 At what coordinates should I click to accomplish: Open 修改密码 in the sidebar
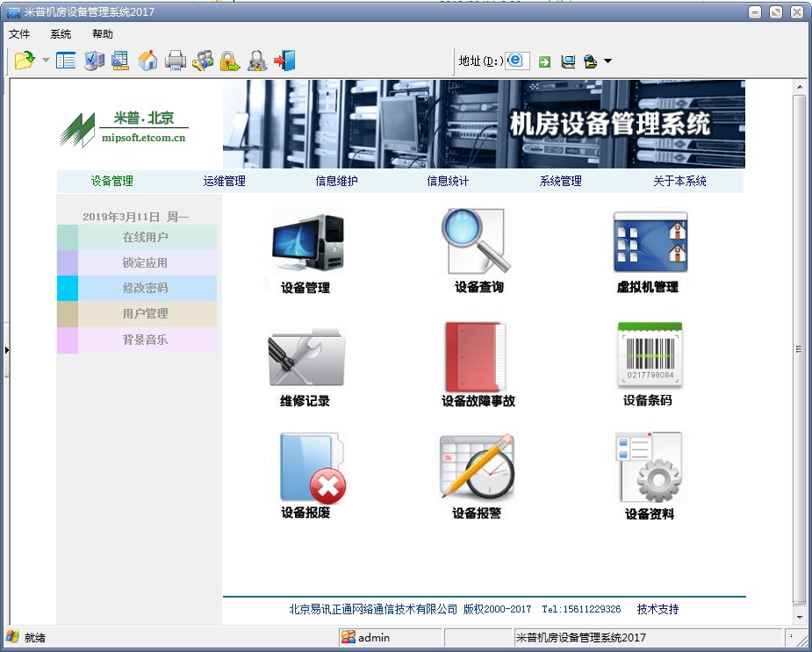pos(137,288)
